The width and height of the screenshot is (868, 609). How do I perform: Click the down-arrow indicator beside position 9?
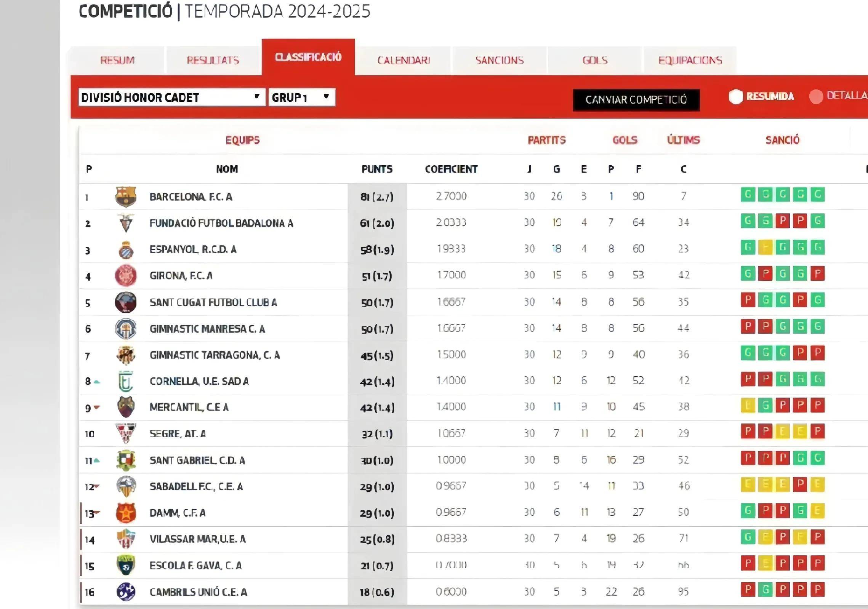point(97,407)
